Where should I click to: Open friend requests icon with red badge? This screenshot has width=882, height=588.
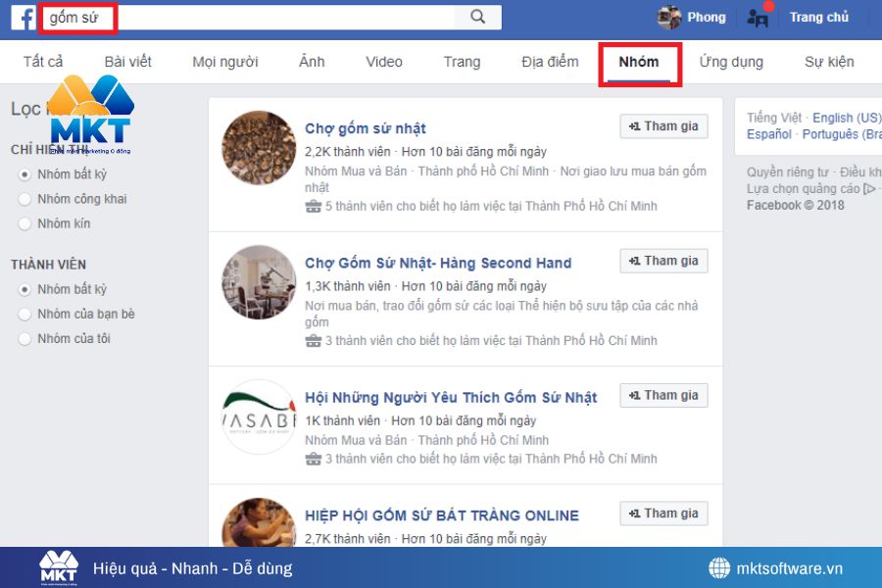click(757, 17)
